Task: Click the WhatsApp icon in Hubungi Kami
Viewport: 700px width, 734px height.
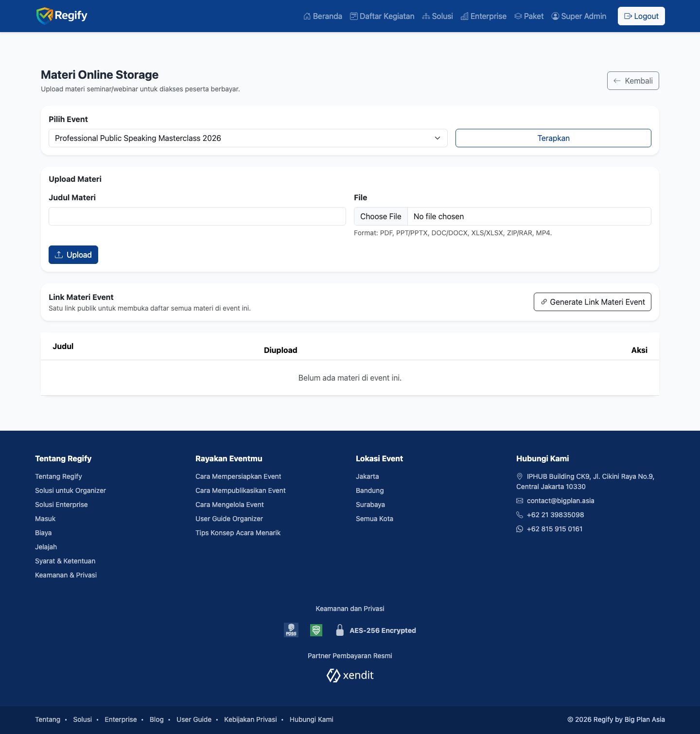Action: [520, 529]
